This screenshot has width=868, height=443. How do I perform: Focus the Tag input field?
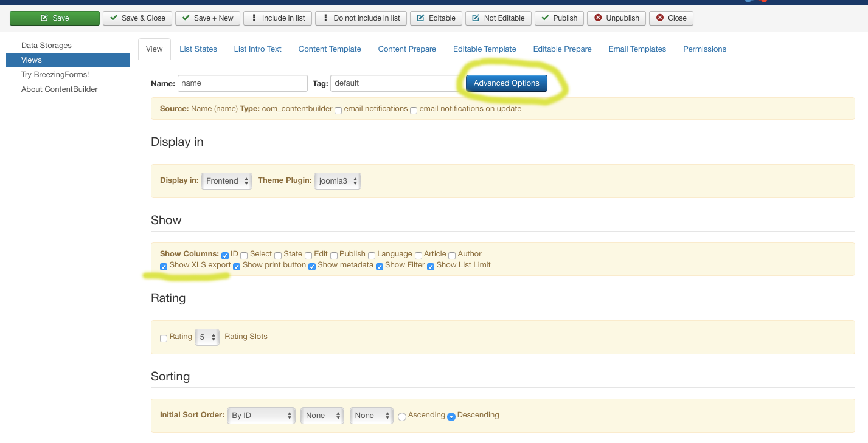click(395, 83)
